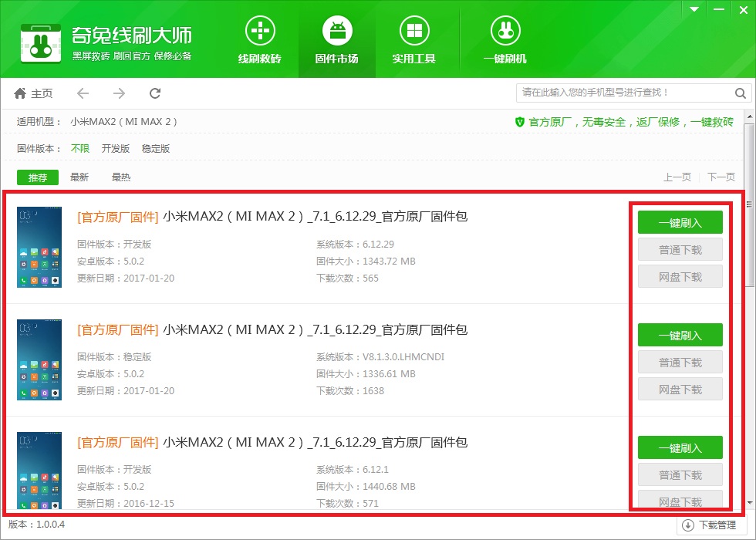Screen dimensions: 756x540
Task: Click 下载次数：1638 text
Action: click(350, 390)
